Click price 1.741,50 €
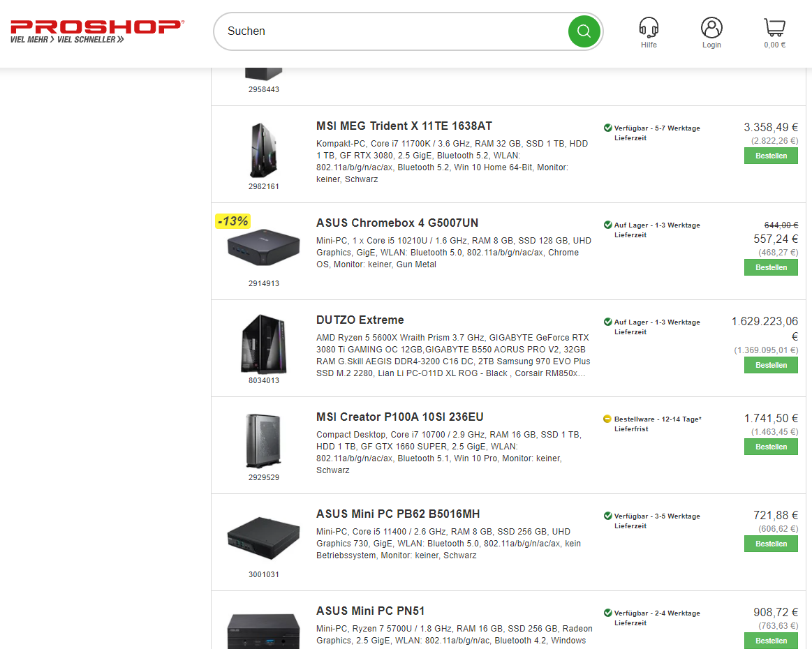 click(771, 418)
